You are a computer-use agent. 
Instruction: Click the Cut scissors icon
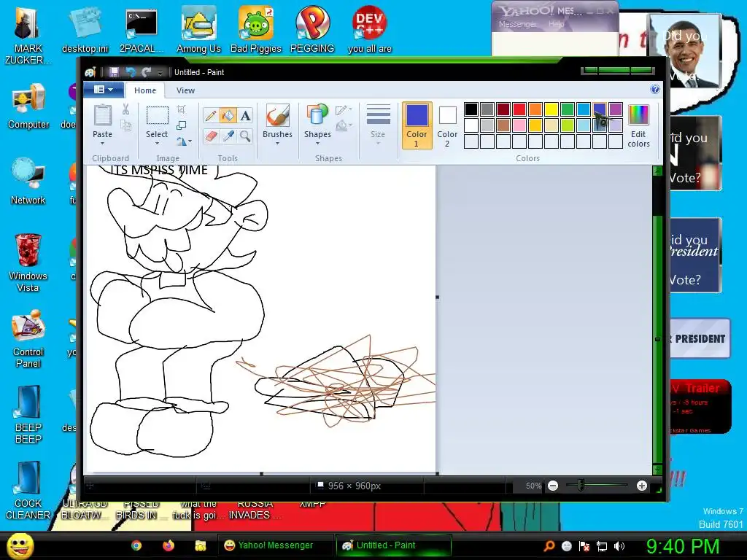(x=125, y=109)
